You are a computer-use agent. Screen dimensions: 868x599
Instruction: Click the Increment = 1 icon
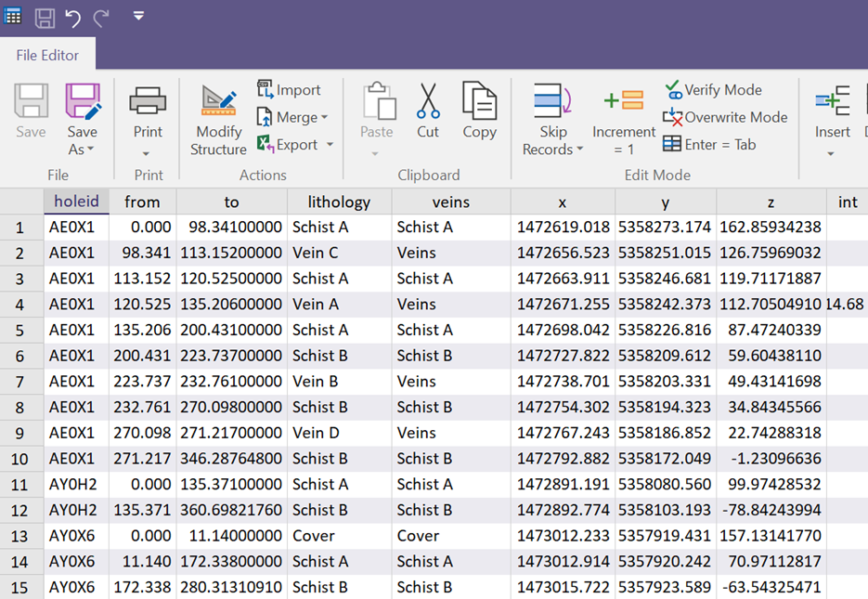(624, 100)
